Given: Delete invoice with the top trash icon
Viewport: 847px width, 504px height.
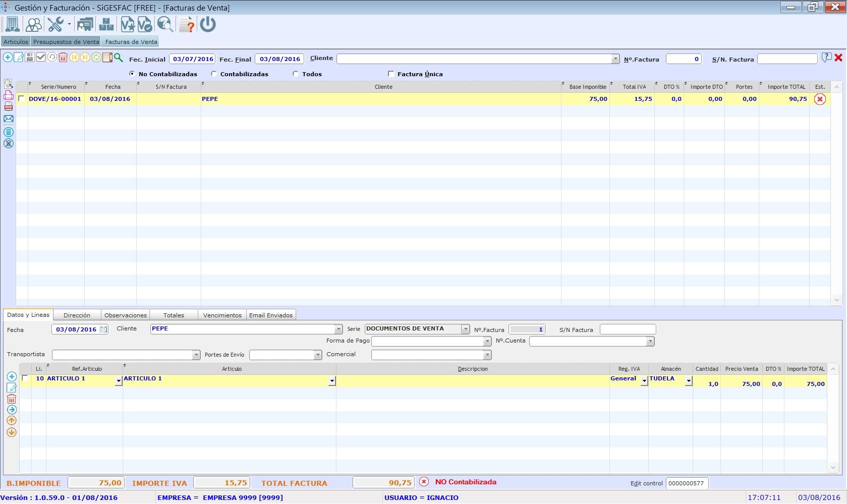Looking at the screenshot, I should point(63,58).
